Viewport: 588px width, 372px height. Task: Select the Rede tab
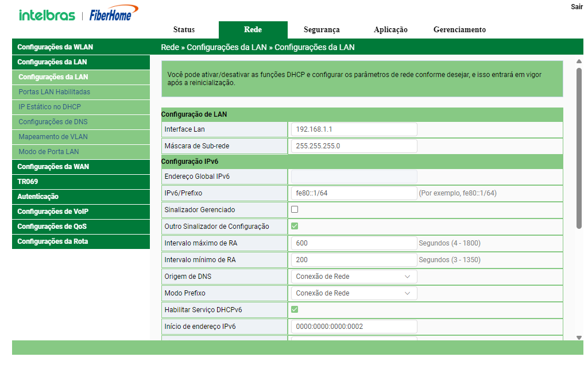point(253,30)
